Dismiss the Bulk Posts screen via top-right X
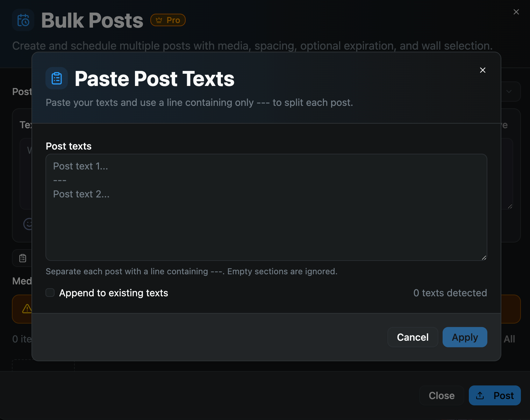530x420 pixels. [x=516, y=12]
